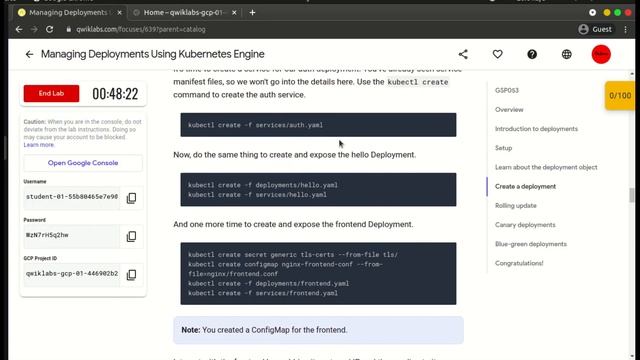The width and height of the screenshot is (640, 360).
Task: Click the GCP Project ID field value
Action: click(72, 274)
